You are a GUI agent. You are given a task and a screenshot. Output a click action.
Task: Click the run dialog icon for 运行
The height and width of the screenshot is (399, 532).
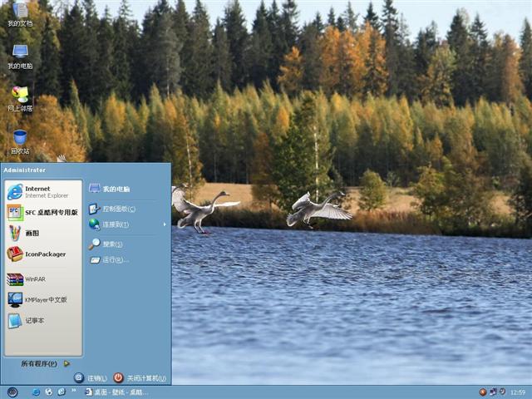pos(95,260)
